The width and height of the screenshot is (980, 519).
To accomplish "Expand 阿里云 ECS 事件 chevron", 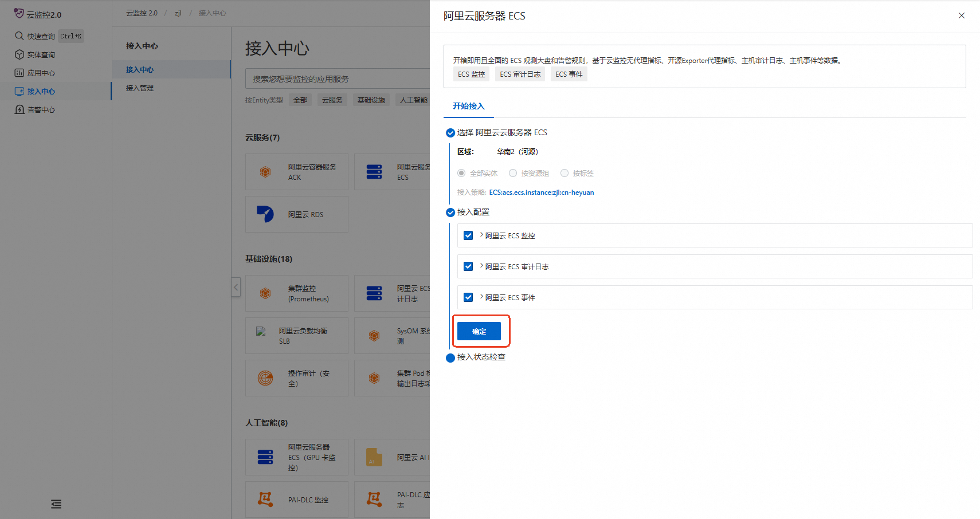I will tap(481, 297).
